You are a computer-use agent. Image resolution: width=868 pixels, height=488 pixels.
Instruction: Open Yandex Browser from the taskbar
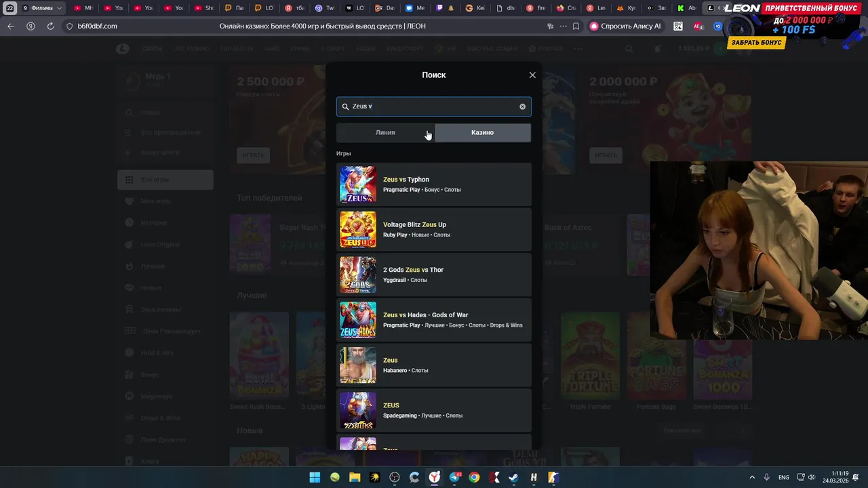434,477
